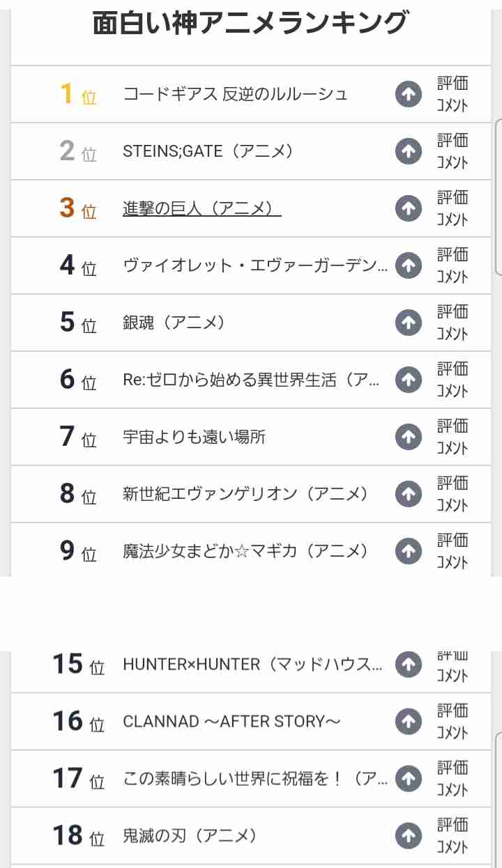The width and height of the screenshot is (502, 868).
Task: Upvote STEINS;GATE with the arrow icon
Action: pyautogui.click(x=409, y=151)
